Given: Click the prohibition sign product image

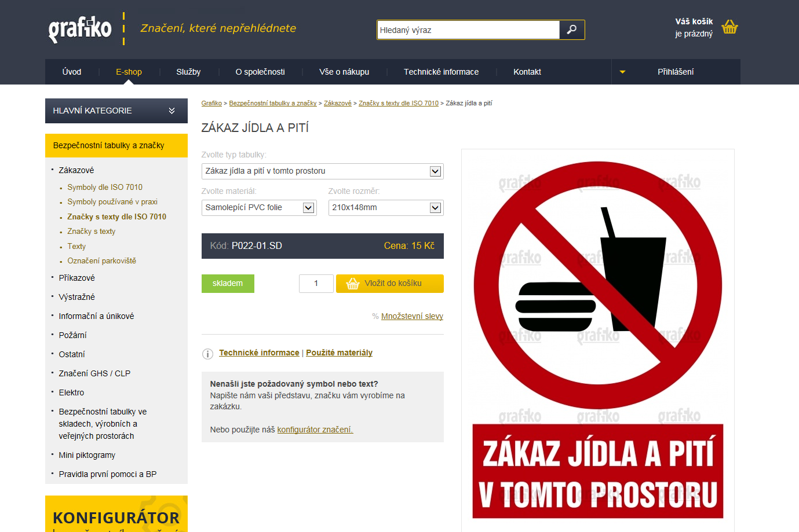Looking at the screenshot, I should point(598,340).
